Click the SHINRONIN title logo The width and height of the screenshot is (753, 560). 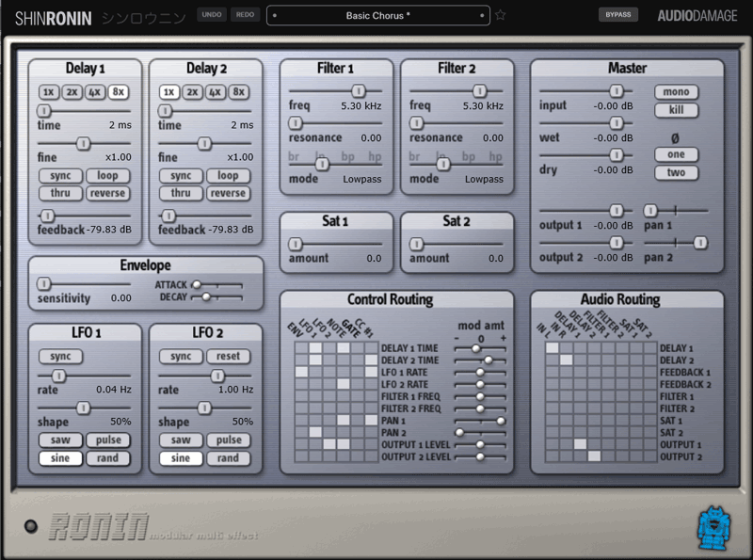pyautogui.click(x=54, y=18)
